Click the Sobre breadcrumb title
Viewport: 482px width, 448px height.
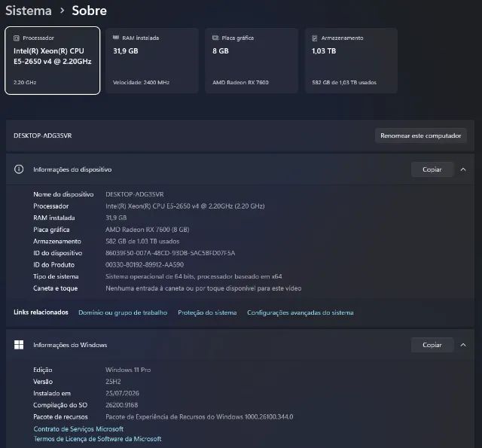(90, 11)
